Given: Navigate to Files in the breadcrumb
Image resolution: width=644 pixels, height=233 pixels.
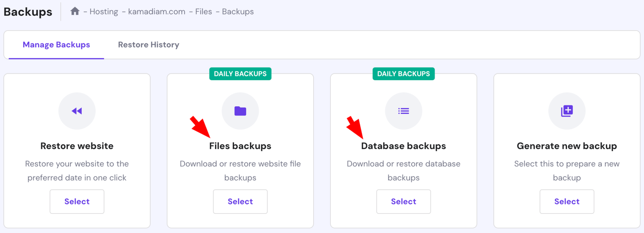Looking at the screenshot, I should (x=204, y=12).
